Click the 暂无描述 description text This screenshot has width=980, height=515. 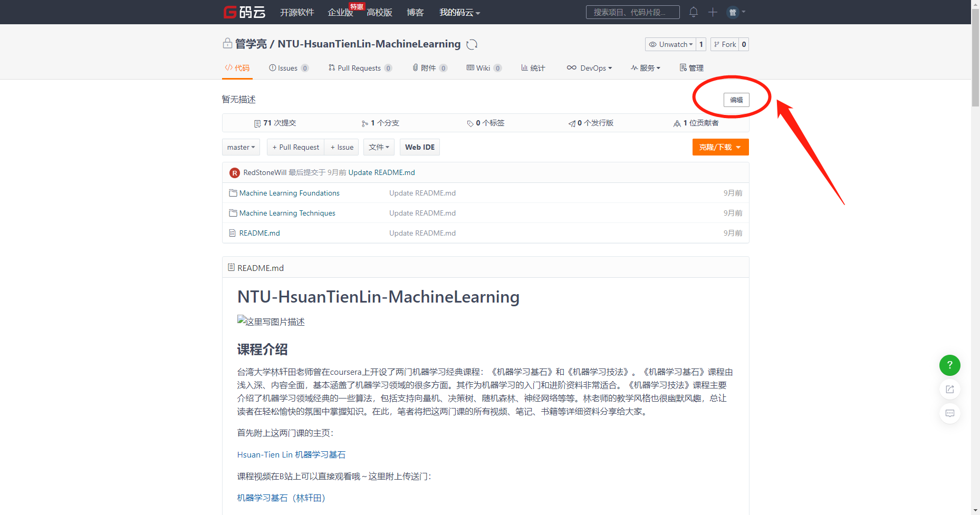click(x=238, y=99)
